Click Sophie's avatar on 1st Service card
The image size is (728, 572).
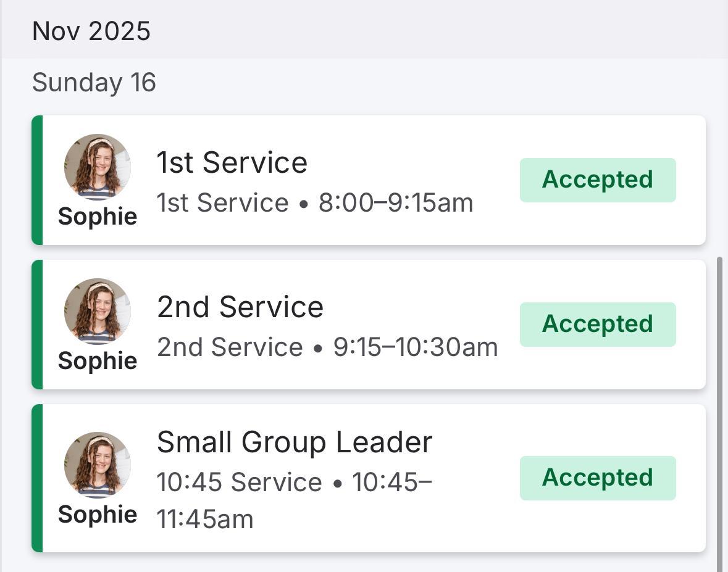pos(98,167)
